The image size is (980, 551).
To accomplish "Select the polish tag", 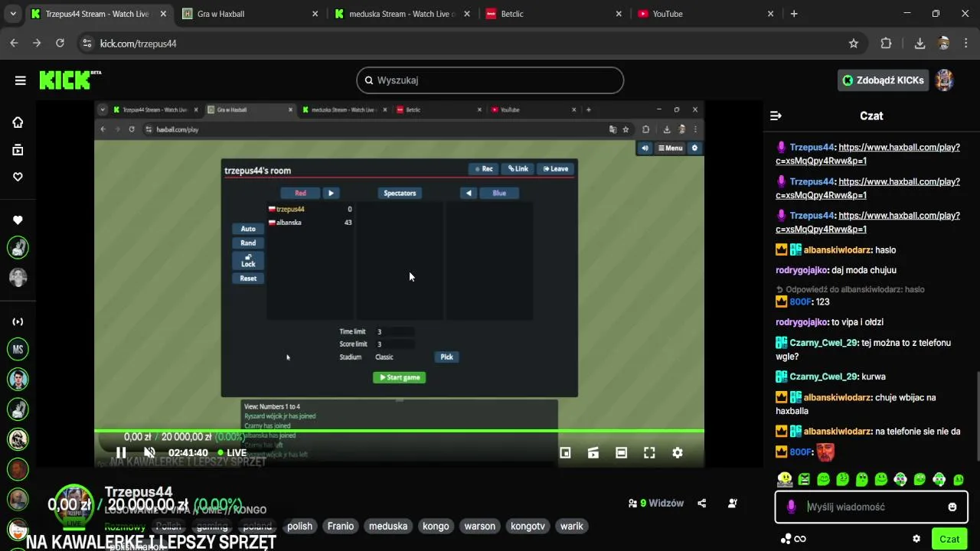I will pyautogui.click(x=299, y=527).
